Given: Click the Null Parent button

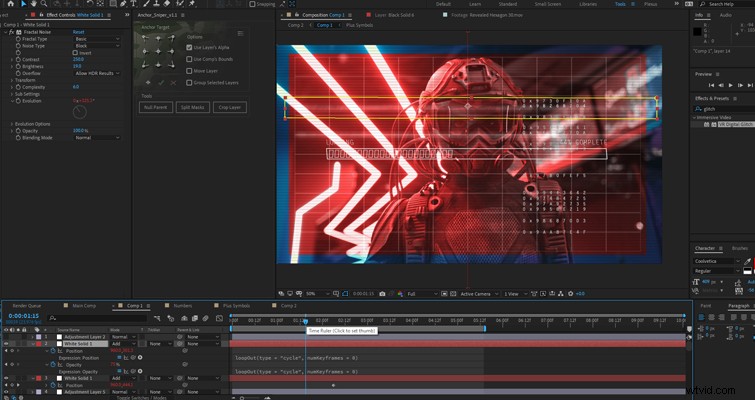Looking at the screenshot, I should [x=156, y=107].
